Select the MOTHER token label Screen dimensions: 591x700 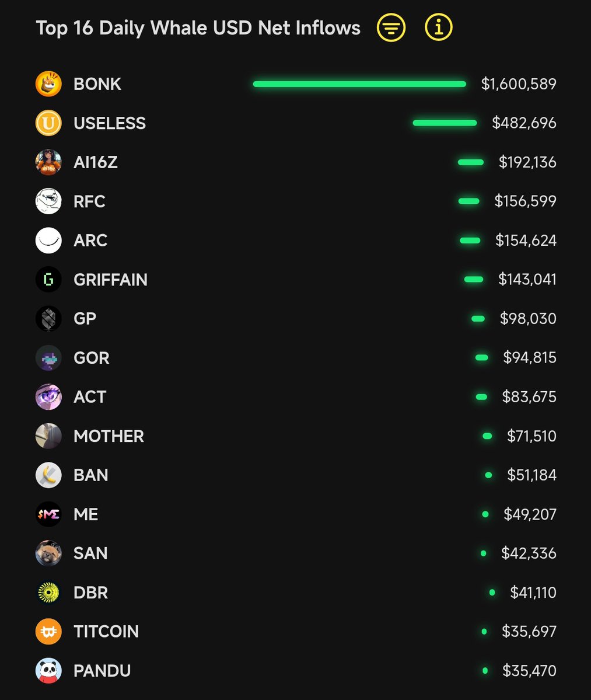[x=109, y=436]
